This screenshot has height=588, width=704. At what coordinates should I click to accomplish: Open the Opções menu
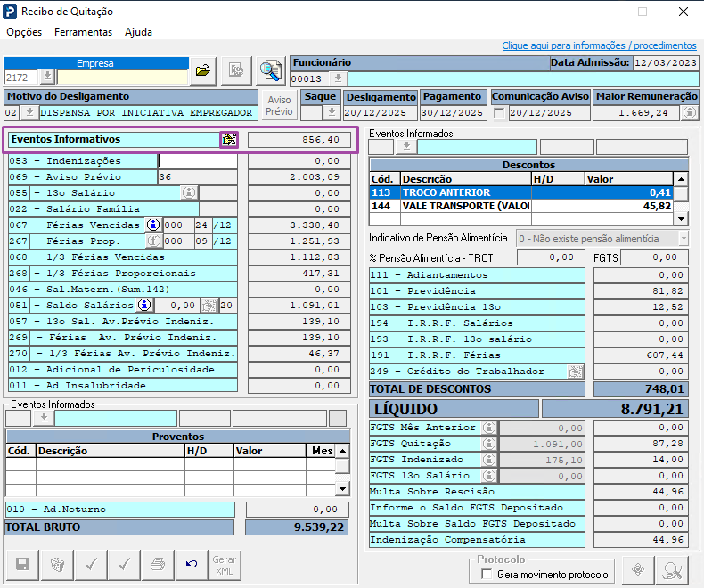click(x=24, y=32)
